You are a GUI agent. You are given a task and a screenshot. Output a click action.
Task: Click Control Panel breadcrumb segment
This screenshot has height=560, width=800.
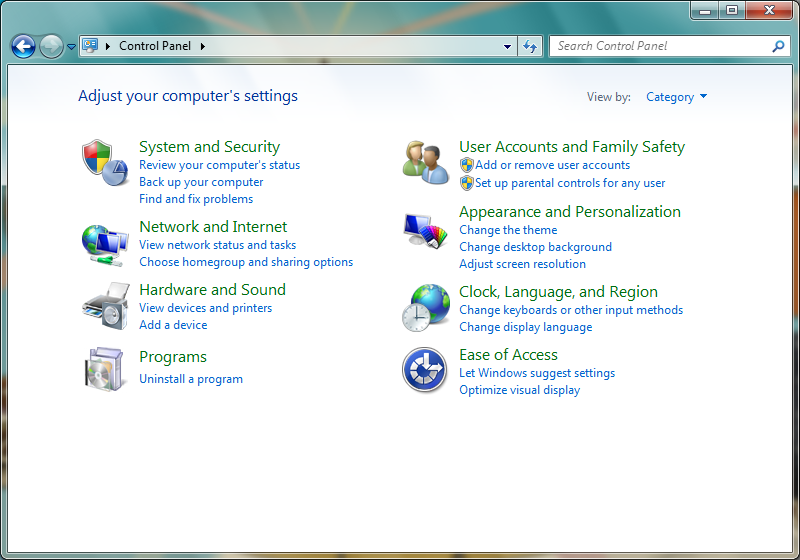point(155,46)
